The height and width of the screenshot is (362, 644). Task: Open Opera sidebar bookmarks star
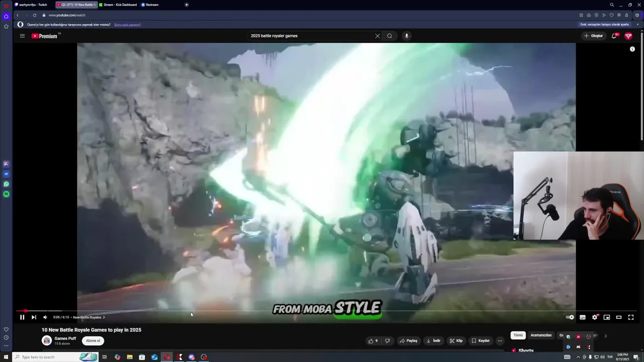[6, 26]
